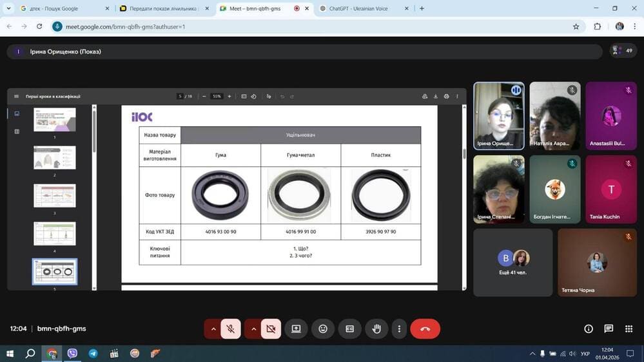Expand audio settings arrow beside the microphone
Screen dimensions: 644x362
pyautogui.click(x=213, y=329)
